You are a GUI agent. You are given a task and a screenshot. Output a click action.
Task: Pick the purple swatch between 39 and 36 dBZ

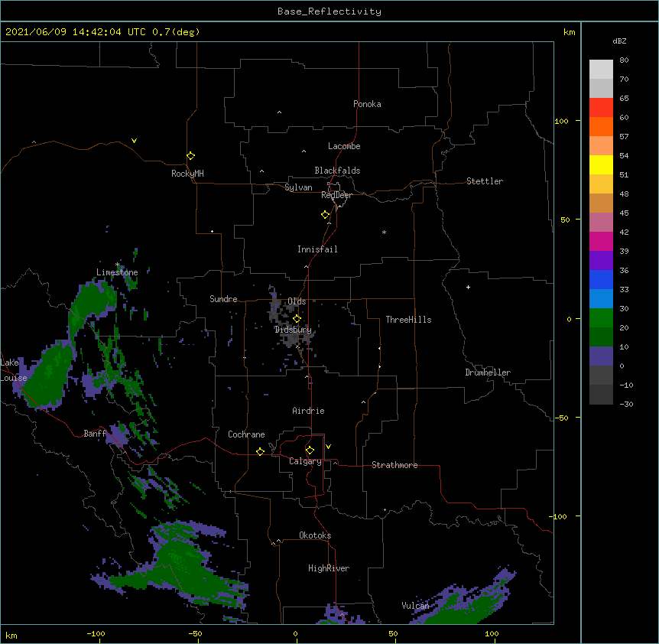click(601, 260)
